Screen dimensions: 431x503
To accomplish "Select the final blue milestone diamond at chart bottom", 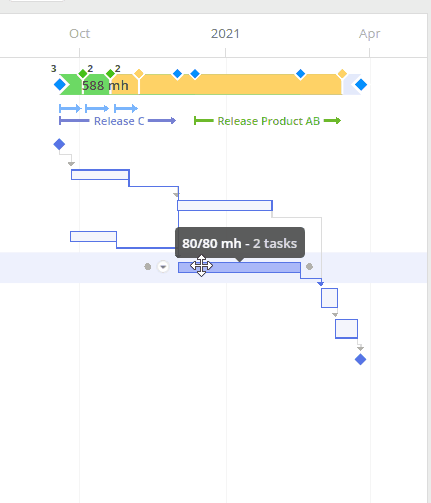I will click(x=360, y=359).
